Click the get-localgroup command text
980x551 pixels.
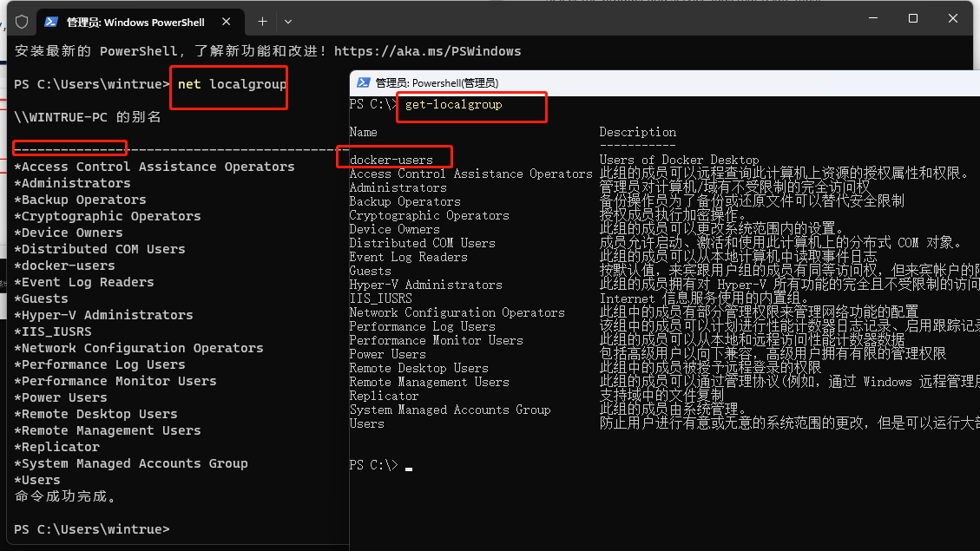454,104
